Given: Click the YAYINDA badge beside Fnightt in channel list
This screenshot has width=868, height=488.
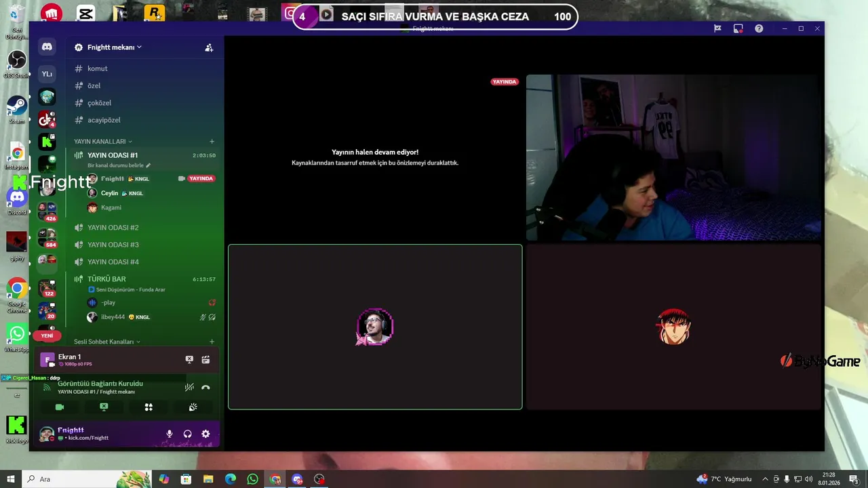Looking at the screenshot, I should (x=201, y=179).
